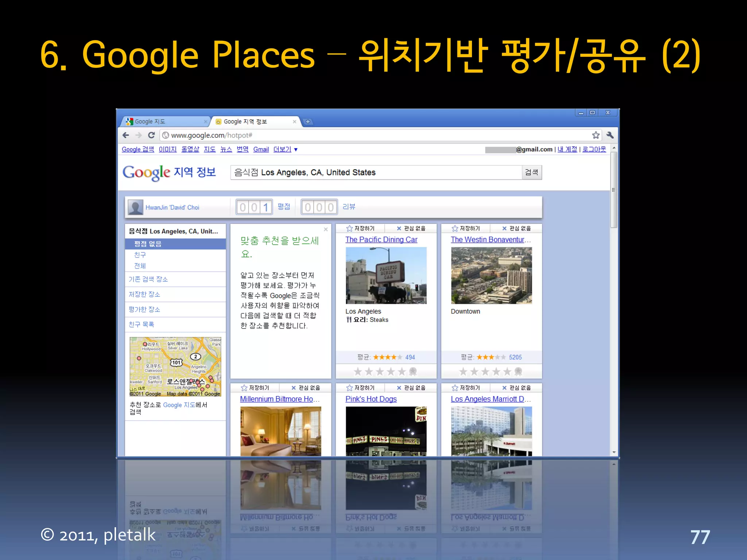The width and height of the screenshot is (747, 560).
Task: Click The Pacific Dining Car photo
Action: click(386, 276)
